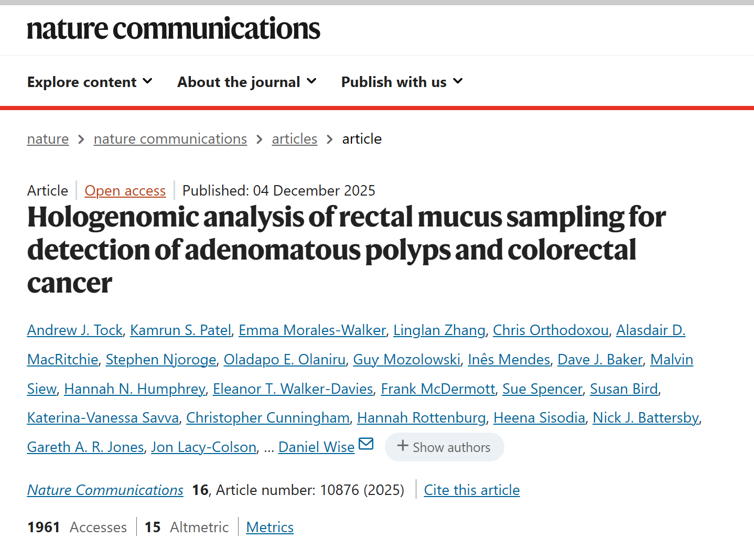This screenshot has height=560, width=754.
Task: Click the chevron arrow next to Explore content
Action: tap(148, 81)
